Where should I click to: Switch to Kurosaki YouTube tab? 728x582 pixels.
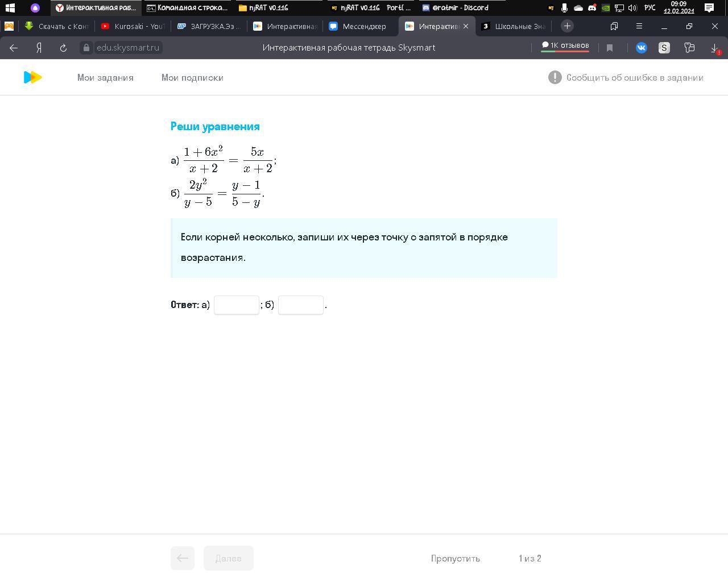click(x=133, y=26)
